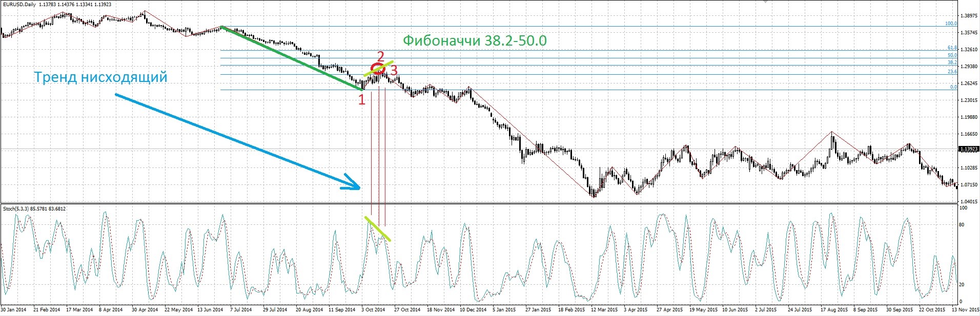Click price scale value 1.35745

(969, 33)
